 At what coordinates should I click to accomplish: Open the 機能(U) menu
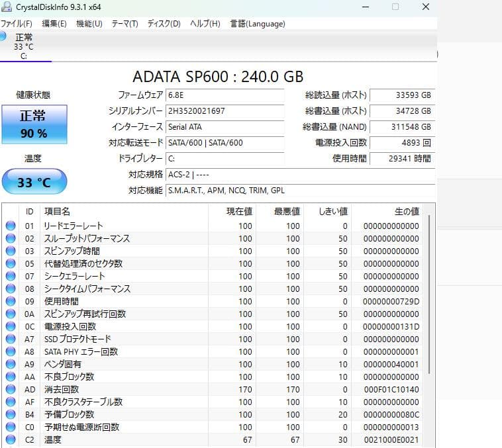89,24
